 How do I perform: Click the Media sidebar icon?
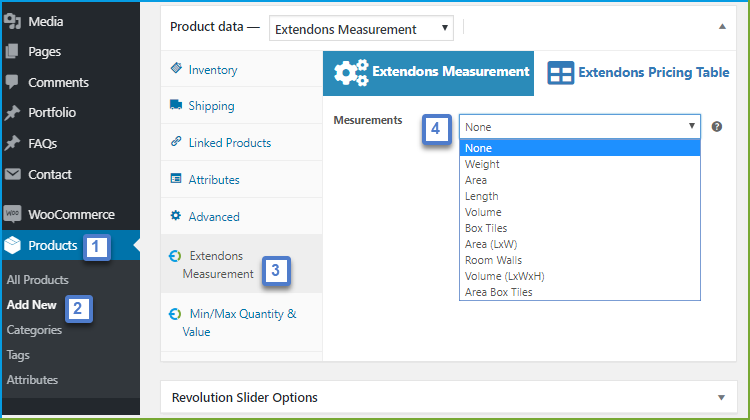point(13,21)
